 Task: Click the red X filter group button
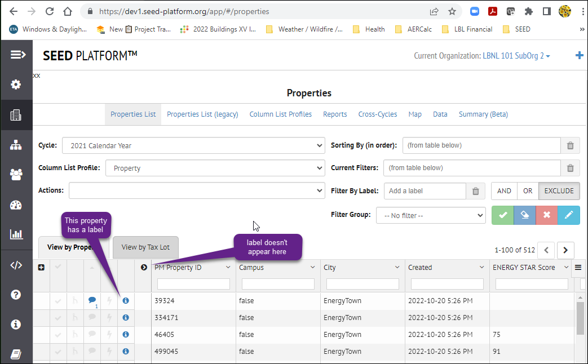point(547,215)
